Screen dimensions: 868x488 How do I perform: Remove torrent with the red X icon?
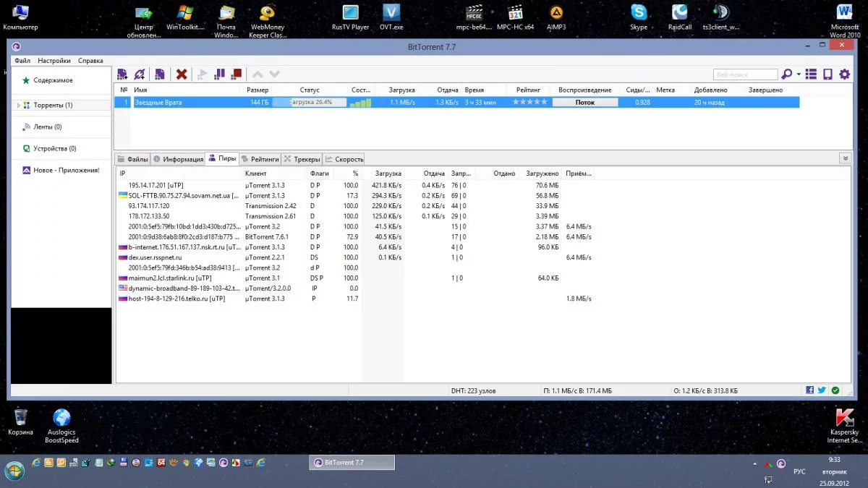(x=182, y=74)
